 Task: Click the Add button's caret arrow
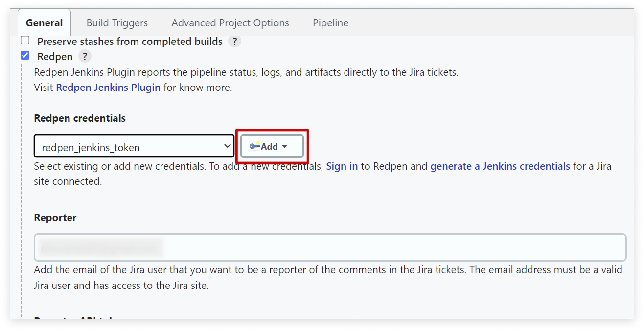tap(284, 146)
